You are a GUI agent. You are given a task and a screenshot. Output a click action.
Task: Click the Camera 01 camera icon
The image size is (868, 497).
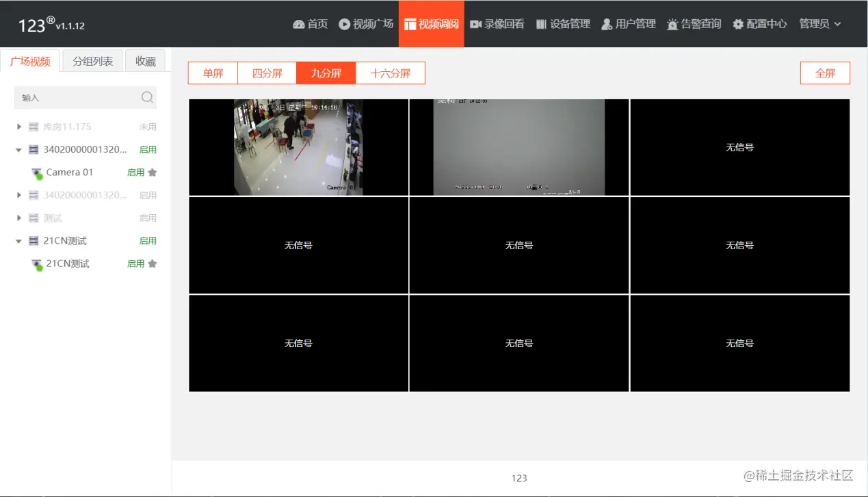[37, 173]
